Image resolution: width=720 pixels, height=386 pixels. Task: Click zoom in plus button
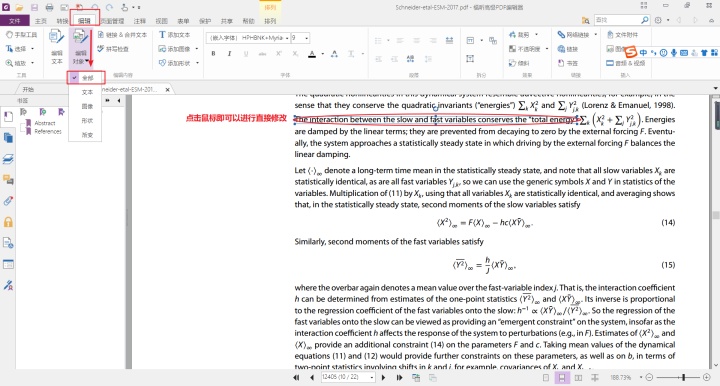(x=707, y=377)
